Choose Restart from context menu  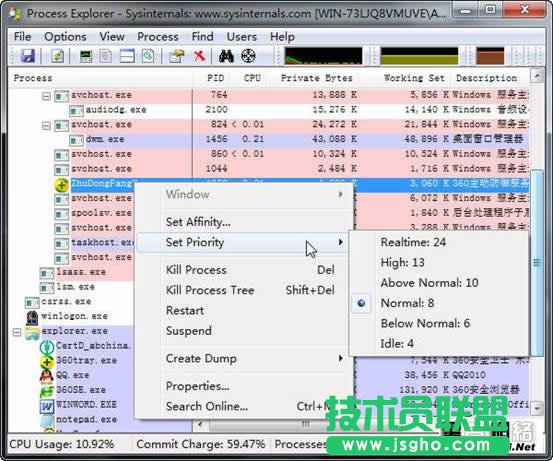coord(244,311)
